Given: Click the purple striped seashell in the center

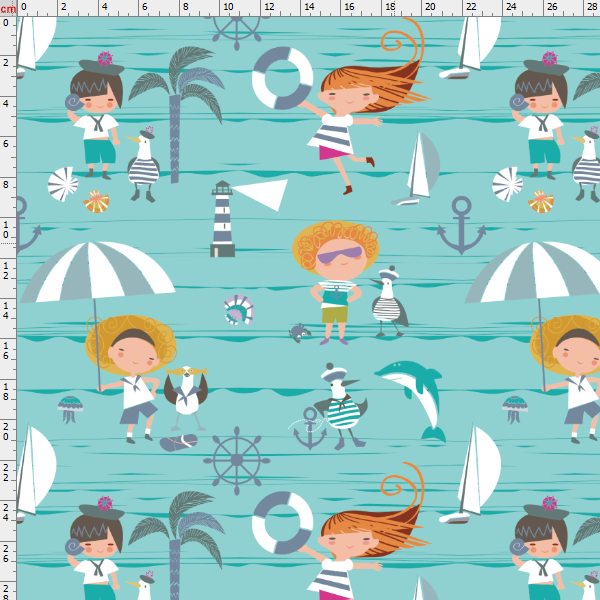Looking at the screenshot, I should (x=239, y=310).
